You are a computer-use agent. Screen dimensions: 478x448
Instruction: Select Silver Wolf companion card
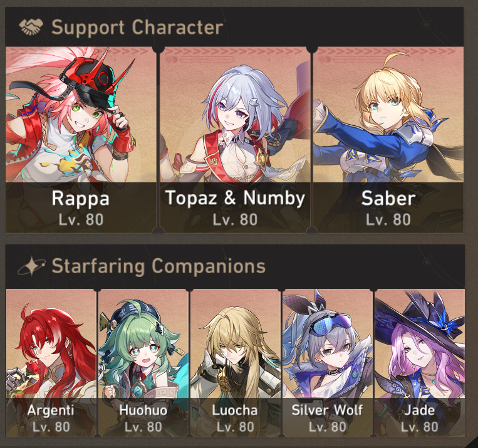[328, 363]
